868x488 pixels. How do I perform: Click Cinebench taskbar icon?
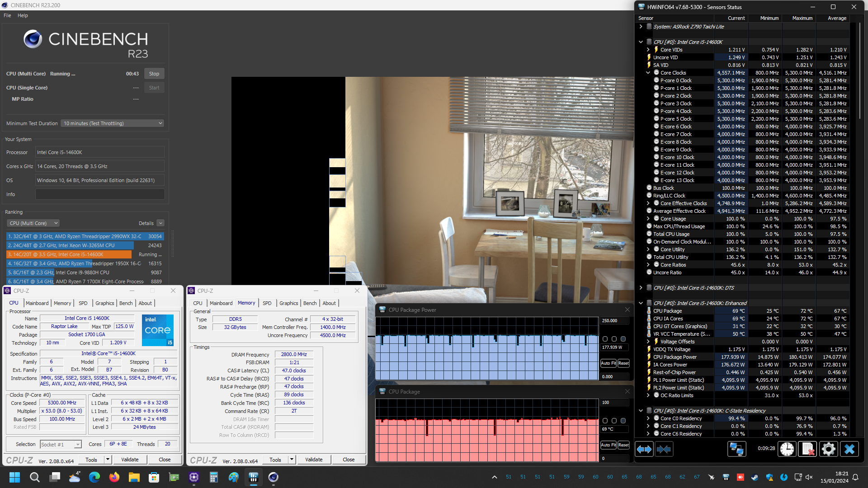273,477
